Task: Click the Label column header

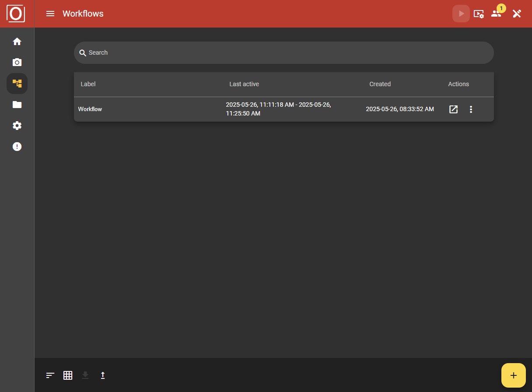Action: pos(88,84)
